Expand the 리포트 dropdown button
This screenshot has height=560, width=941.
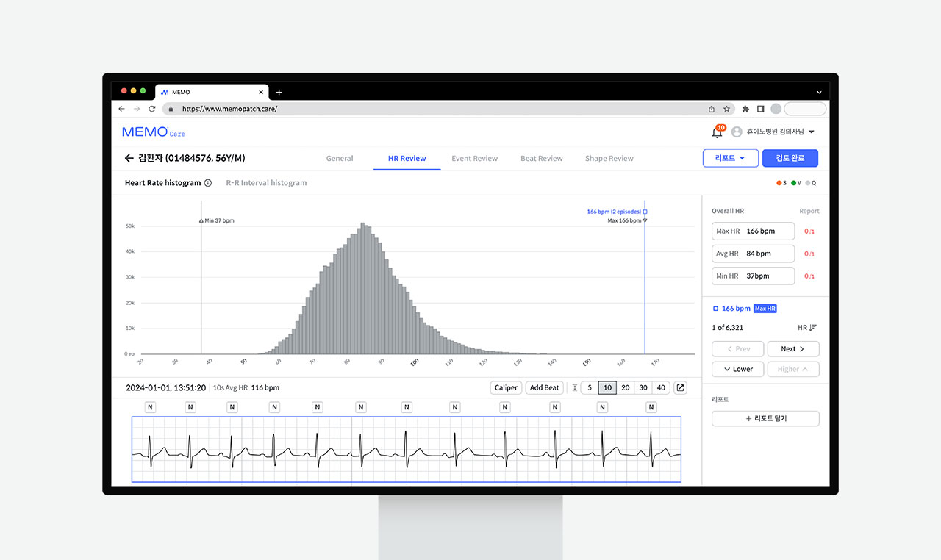[730, 158]
